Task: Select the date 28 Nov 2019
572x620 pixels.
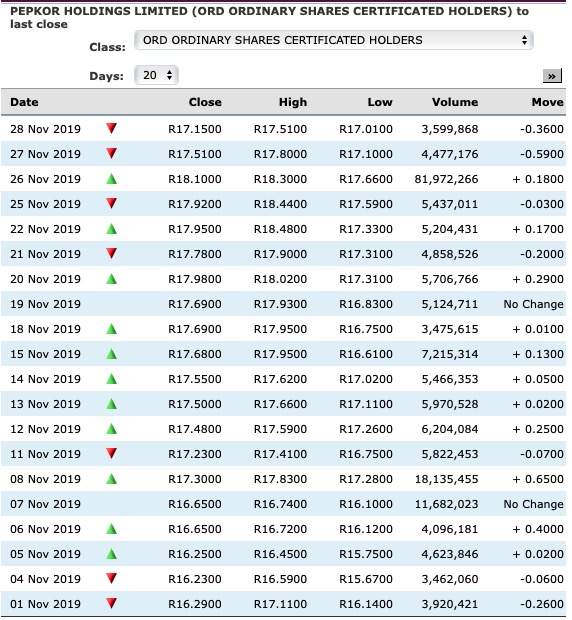Action: click(x=45, y=129)
